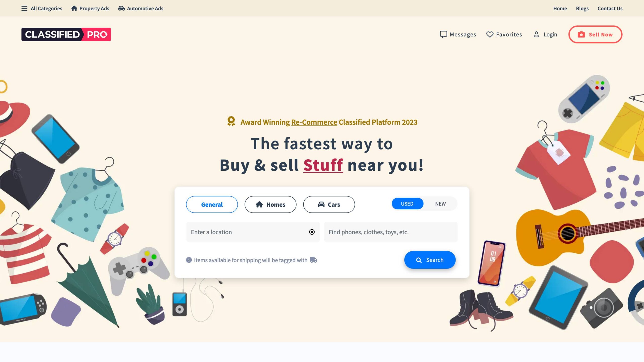Click the house icon beside Property Ads
This screenshot has width=644, height=362.
tap(74, 8)
